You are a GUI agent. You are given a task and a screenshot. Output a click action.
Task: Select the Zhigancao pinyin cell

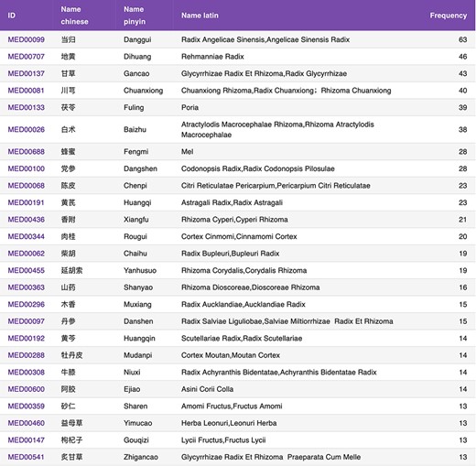click(141, 457)
